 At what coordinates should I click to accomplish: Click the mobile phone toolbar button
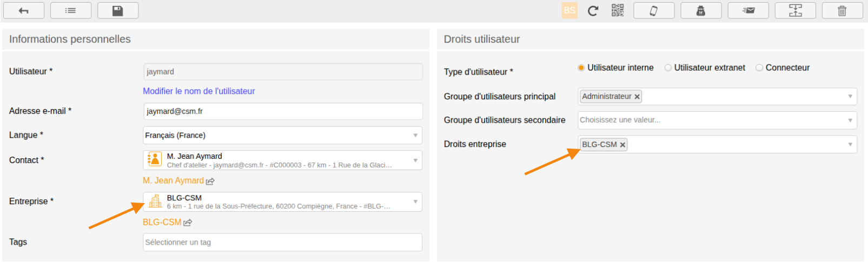(x=654, y=10)
